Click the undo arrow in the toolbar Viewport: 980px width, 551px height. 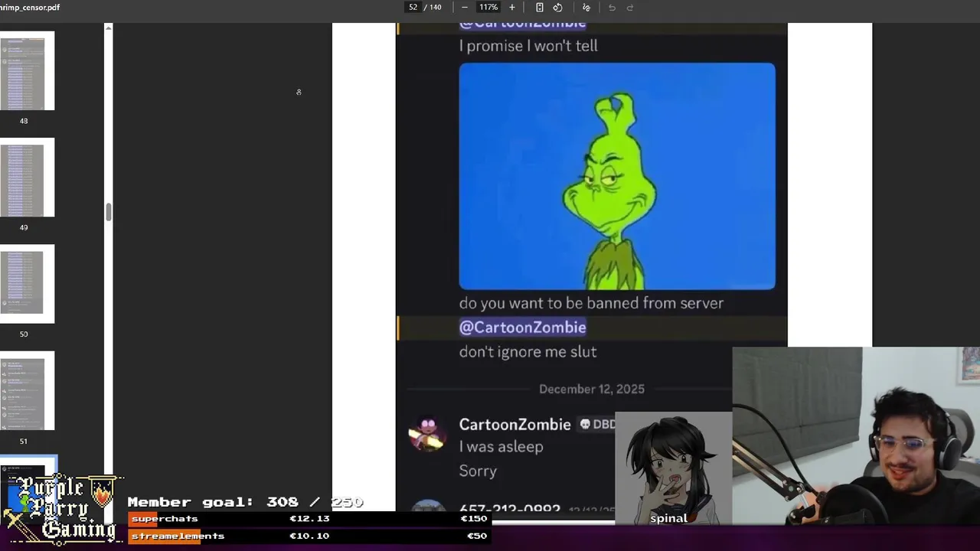[612, 8]
